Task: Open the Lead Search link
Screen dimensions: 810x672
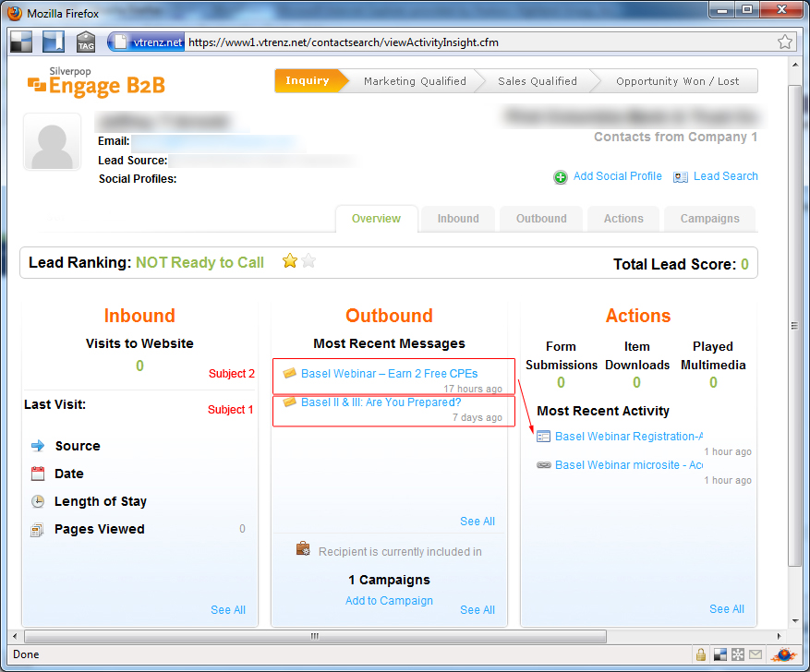Action: click(x=725, y=176)
